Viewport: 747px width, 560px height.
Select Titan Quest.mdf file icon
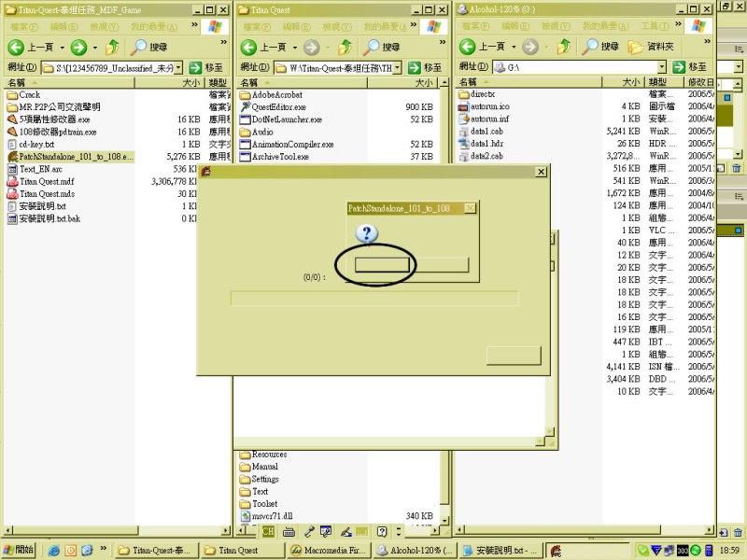coord(12,181)
